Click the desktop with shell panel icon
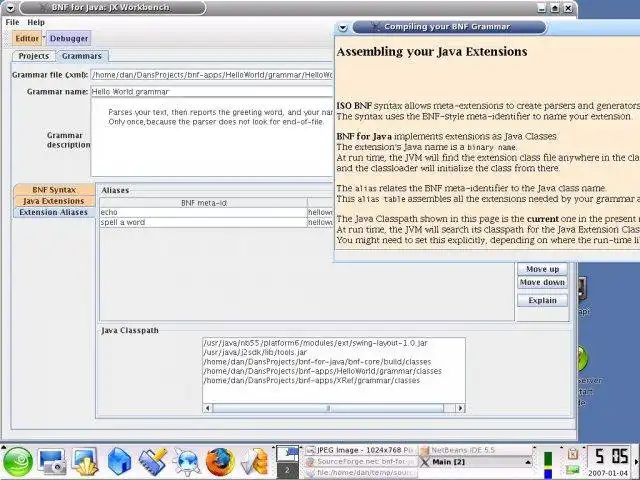Image resolution: width=640 pixels, height=480 pixels. pyautogui.click(x=85, y=462)
